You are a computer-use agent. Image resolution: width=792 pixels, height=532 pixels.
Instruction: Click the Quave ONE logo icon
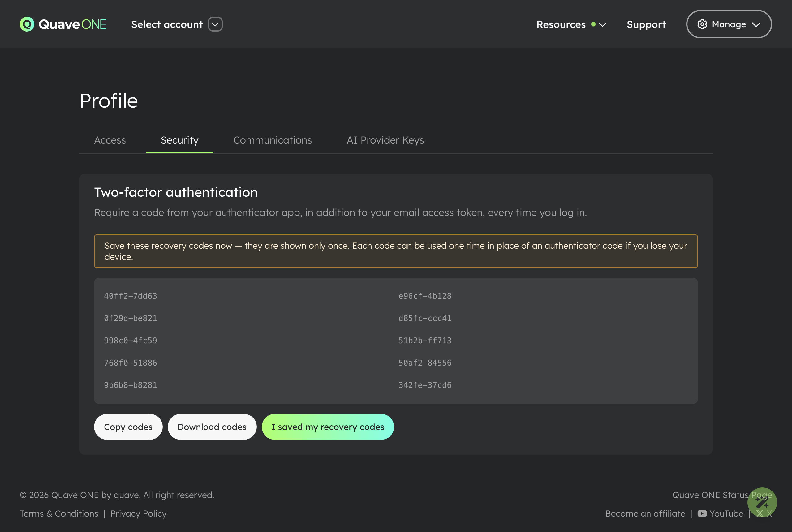[x=27, y=24]
